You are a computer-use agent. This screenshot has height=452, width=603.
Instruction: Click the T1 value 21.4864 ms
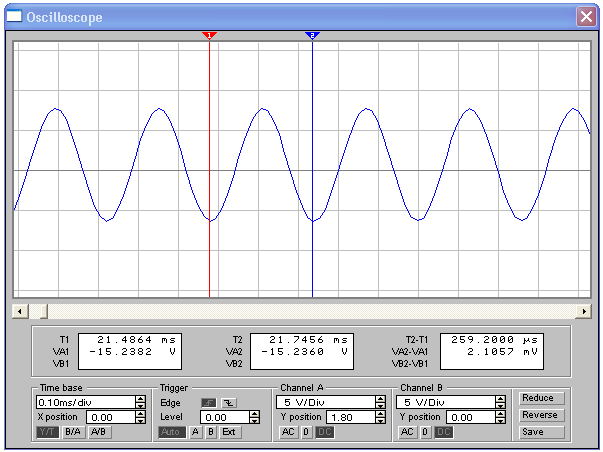coord(137,340)
